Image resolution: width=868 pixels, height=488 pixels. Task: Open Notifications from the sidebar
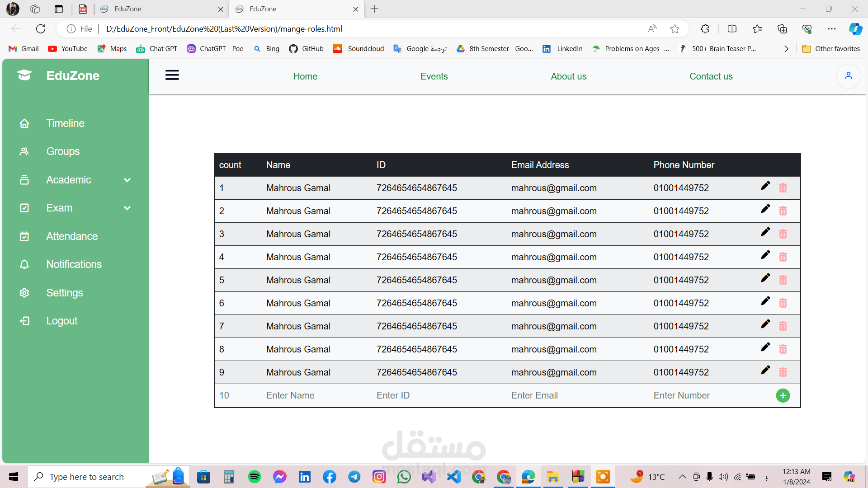click(x=74, y=264)
